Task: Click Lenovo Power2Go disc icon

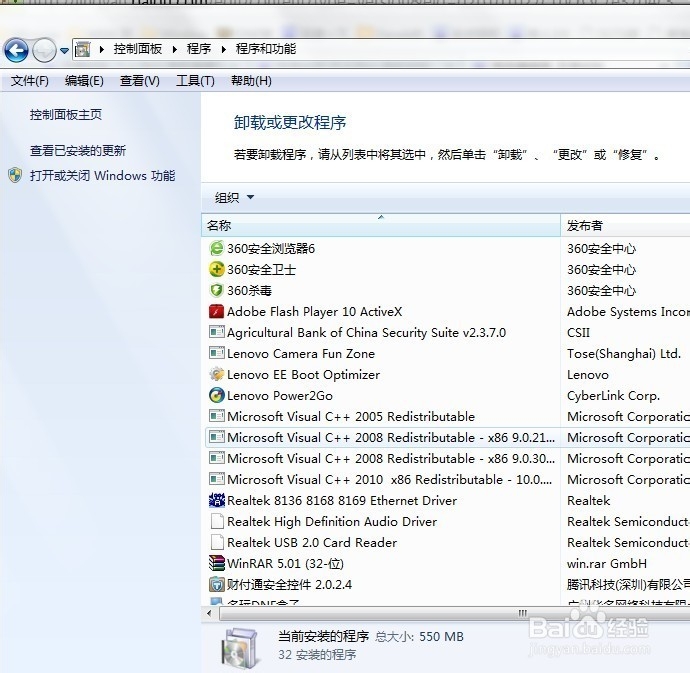Action: click(217, 395)
